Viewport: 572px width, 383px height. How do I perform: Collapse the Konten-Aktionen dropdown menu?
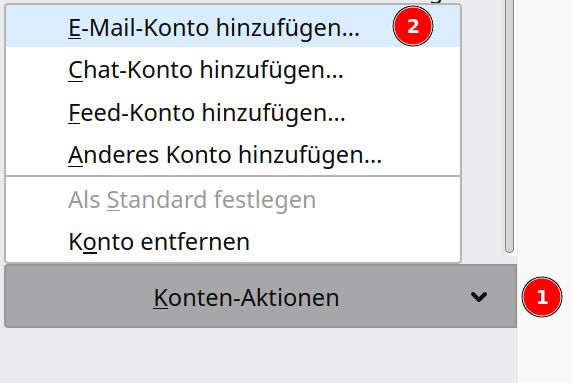point(260,296)
